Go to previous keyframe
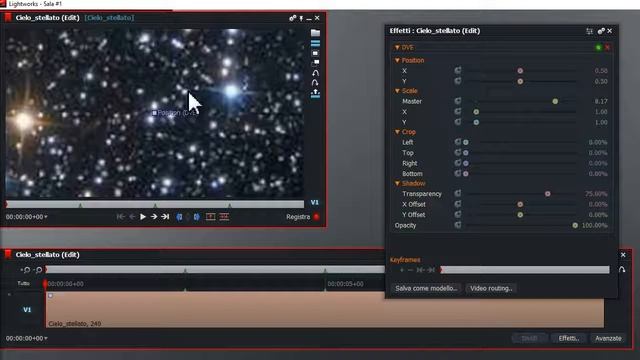 420,270
